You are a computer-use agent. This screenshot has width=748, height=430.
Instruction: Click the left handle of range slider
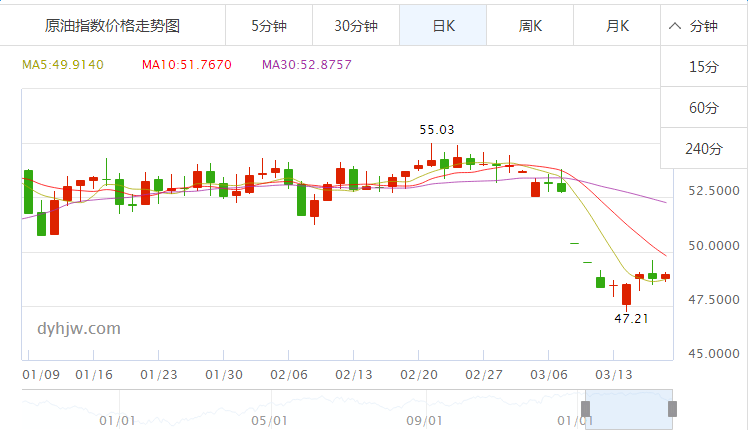coord(586,408)
